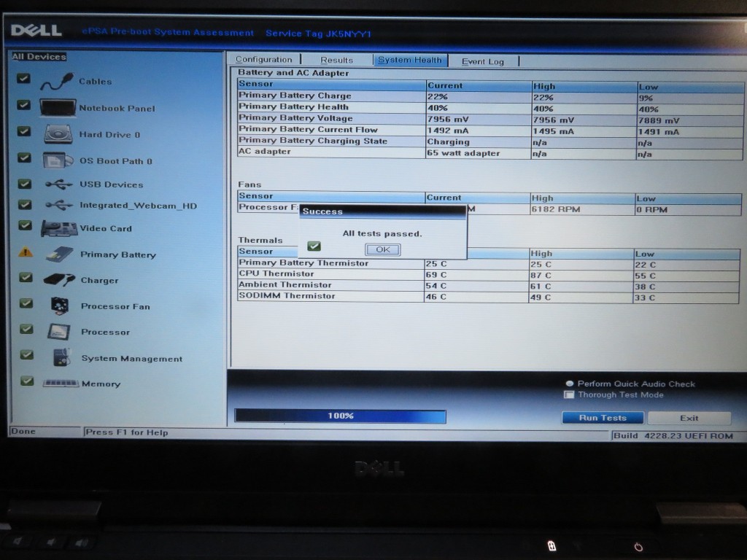Click the Exit button
Viewport: 747px width, 560px height.
click(x=689, y=418)
